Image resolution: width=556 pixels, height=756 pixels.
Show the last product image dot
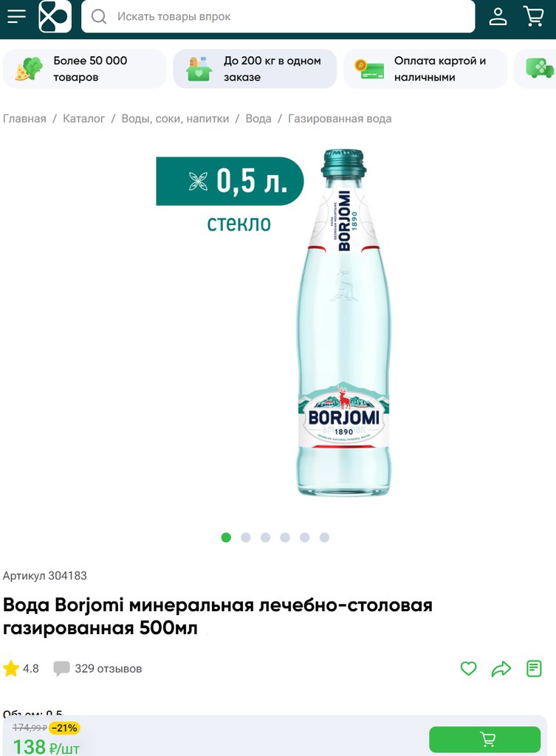click(x=324, y=537)
